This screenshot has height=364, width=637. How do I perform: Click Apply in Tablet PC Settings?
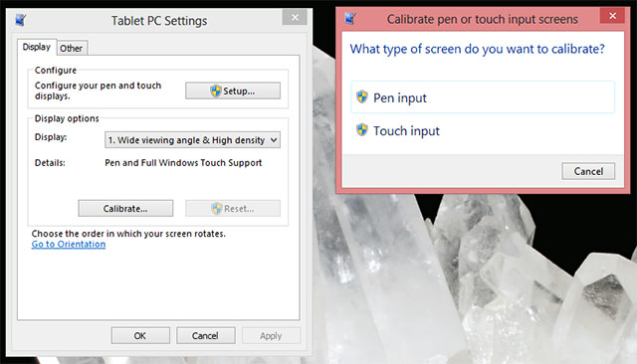click(272, 335)
